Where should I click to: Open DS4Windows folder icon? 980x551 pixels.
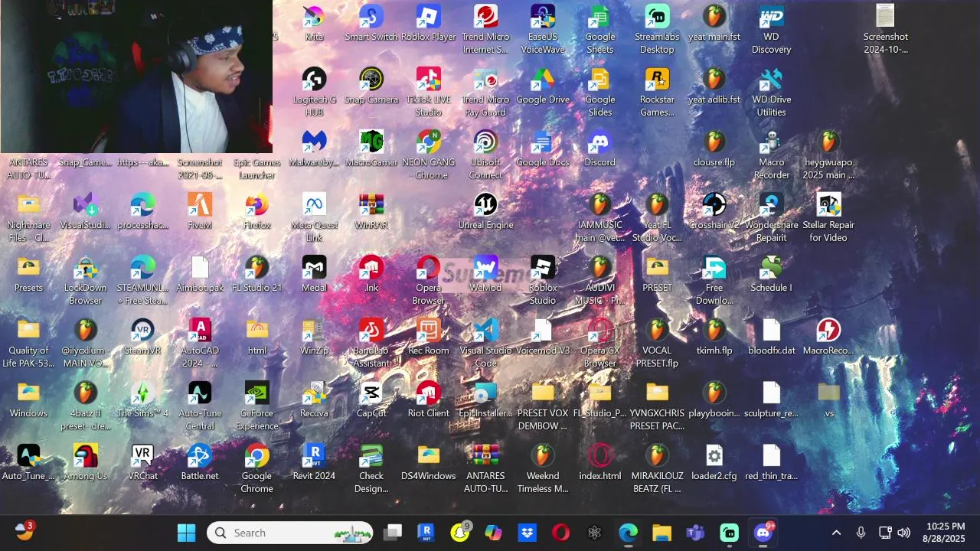click(429, 462)
